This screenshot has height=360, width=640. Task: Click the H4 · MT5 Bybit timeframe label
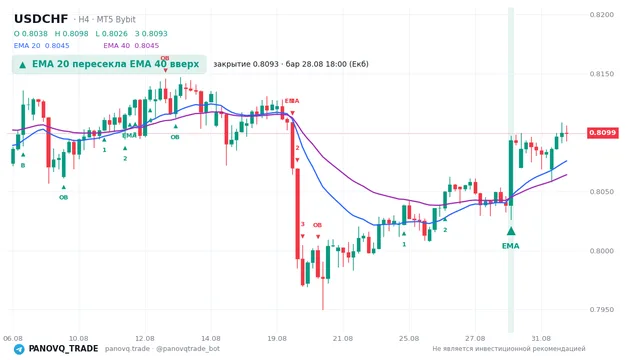click(104, 20)
